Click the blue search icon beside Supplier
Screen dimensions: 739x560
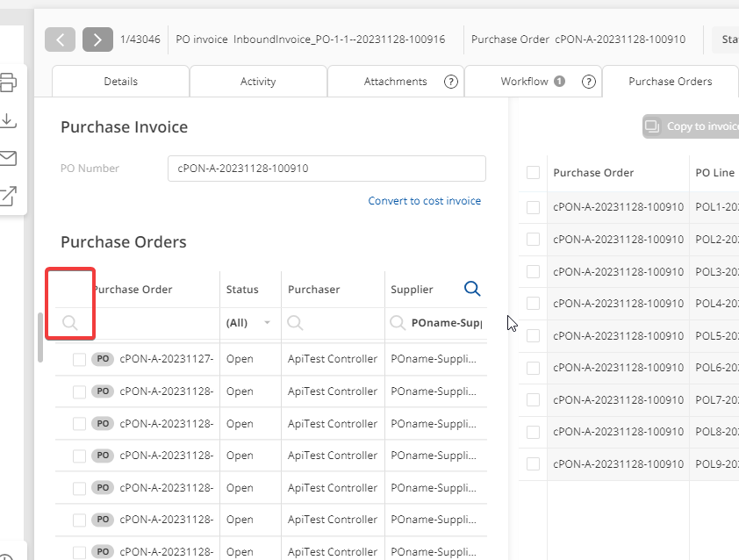472,289
